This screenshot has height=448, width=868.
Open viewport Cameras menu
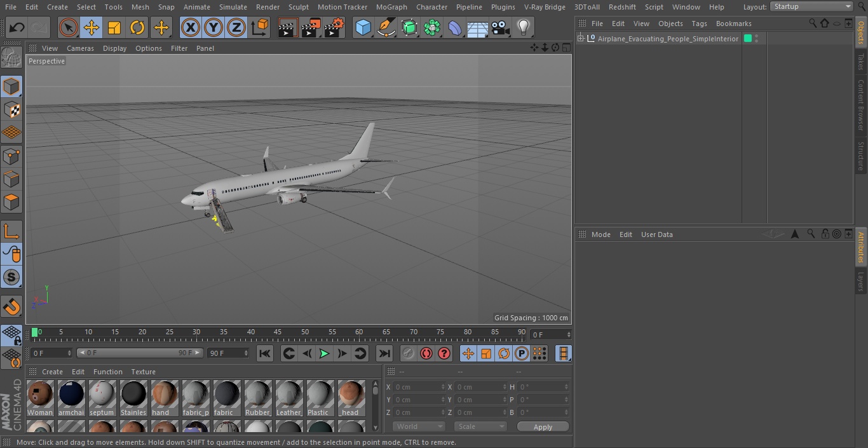pyautogui.click(x=80, y=48)
